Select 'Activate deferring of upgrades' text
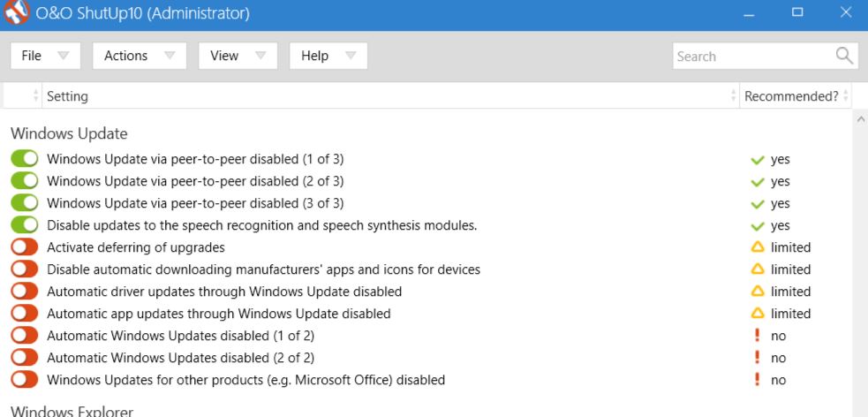The height and width of the screenshot is (417, 868). 136,247
